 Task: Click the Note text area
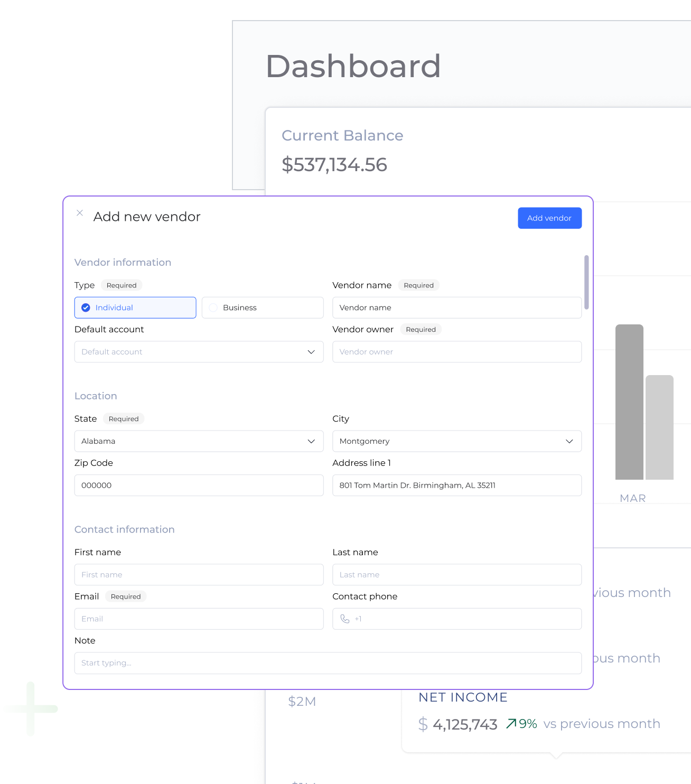(x=328, y=663)
